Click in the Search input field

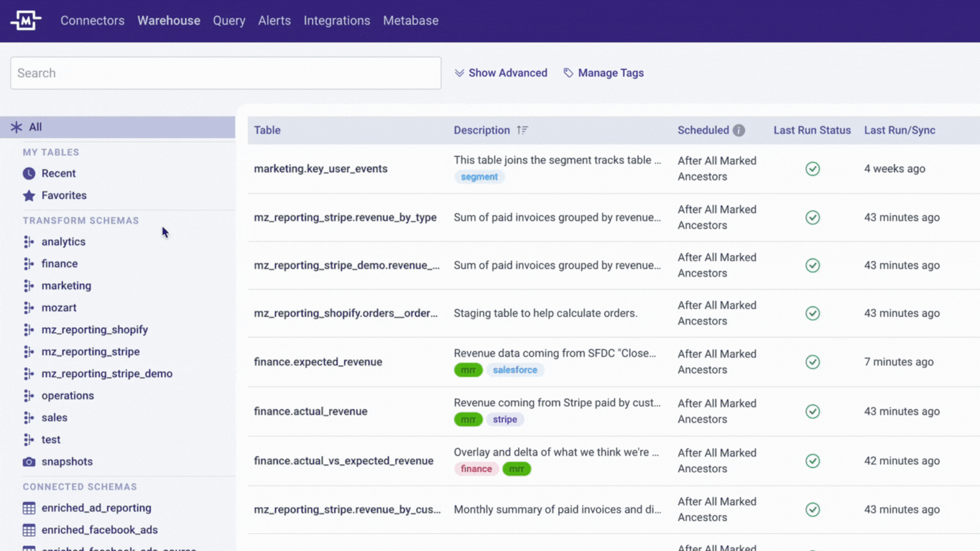click(226, 73)
